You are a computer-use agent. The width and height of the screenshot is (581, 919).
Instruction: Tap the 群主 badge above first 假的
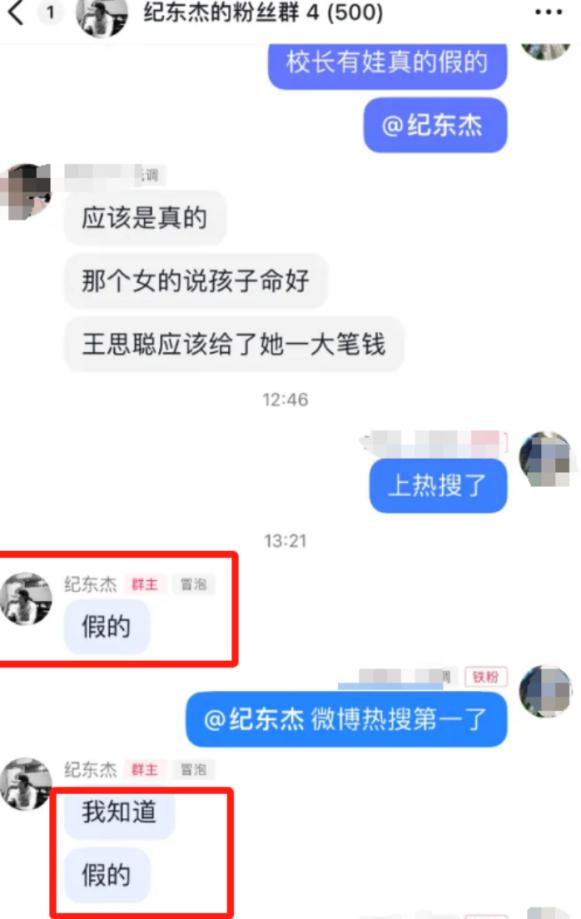click(x=144, y=584)
